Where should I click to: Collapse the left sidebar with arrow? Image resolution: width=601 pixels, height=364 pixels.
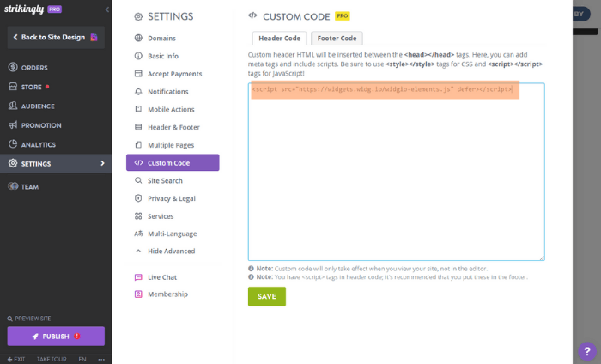click(x=107, y=9)
